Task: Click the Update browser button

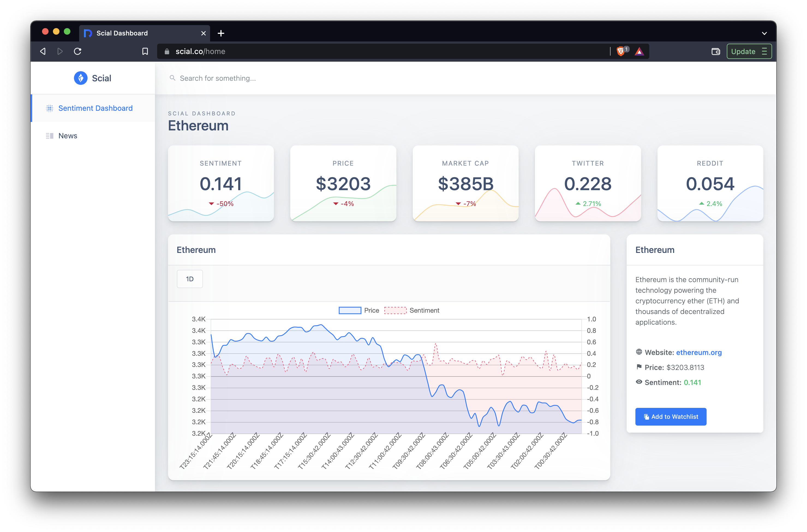Action: pyautogui.click(x=749, y=51)
